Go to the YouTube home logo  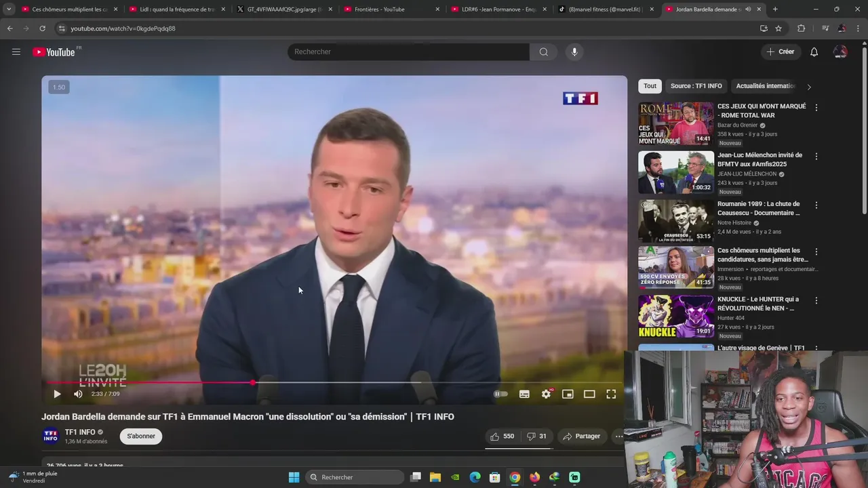[54, 52]
